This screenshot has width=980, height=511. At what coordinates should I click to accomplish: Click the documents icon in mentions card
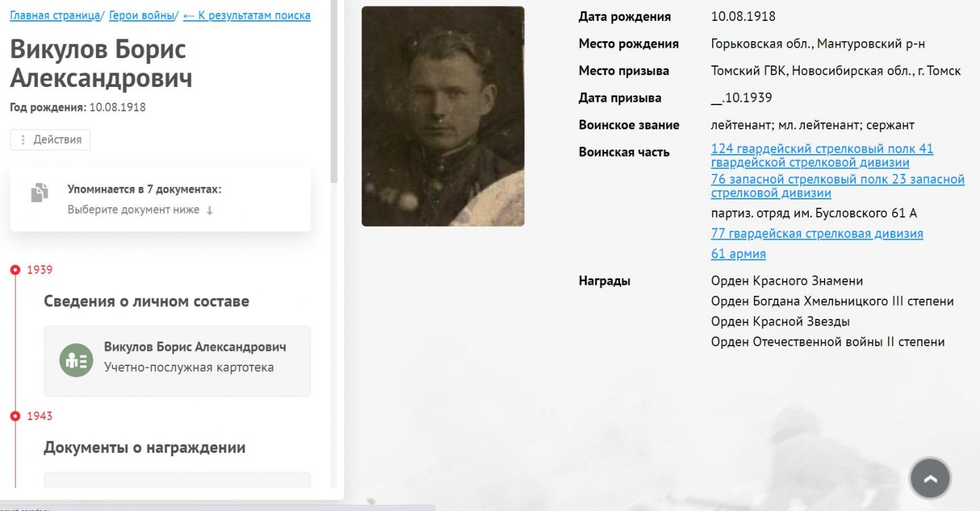coord(39,193)
